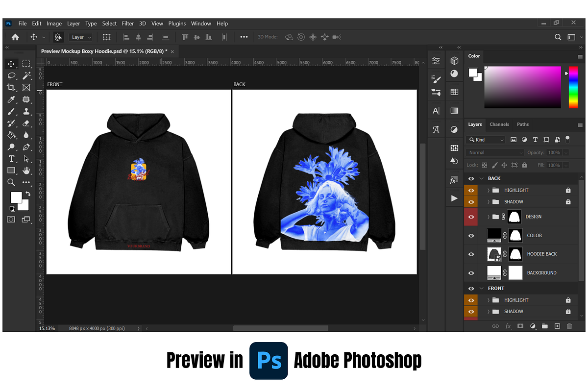Select the Blur tool
The width and height of the screenshot is (588, 392).
point(26,135)
